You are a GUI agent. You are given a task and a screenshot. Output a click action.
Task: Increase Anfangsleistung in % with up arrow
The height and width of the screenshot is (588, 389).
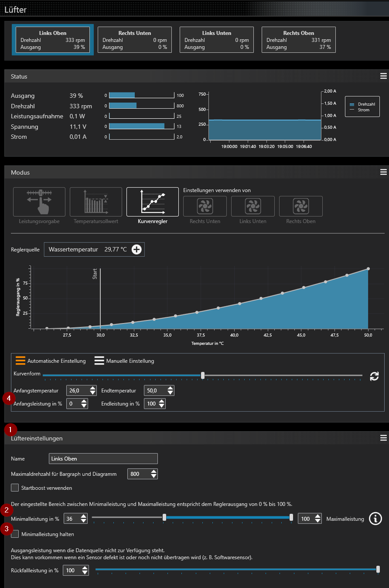coord(84,402)
